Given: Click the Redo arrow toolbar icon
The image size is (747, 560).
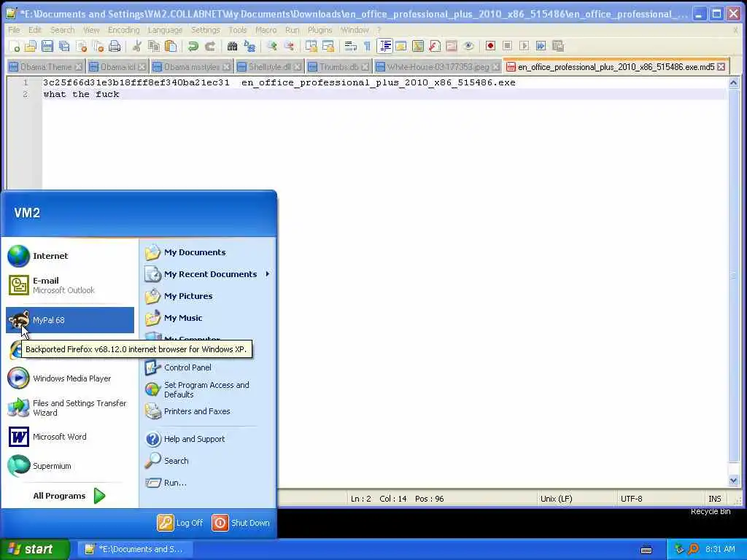Looking at the screenshot, I should coord(209,46).
